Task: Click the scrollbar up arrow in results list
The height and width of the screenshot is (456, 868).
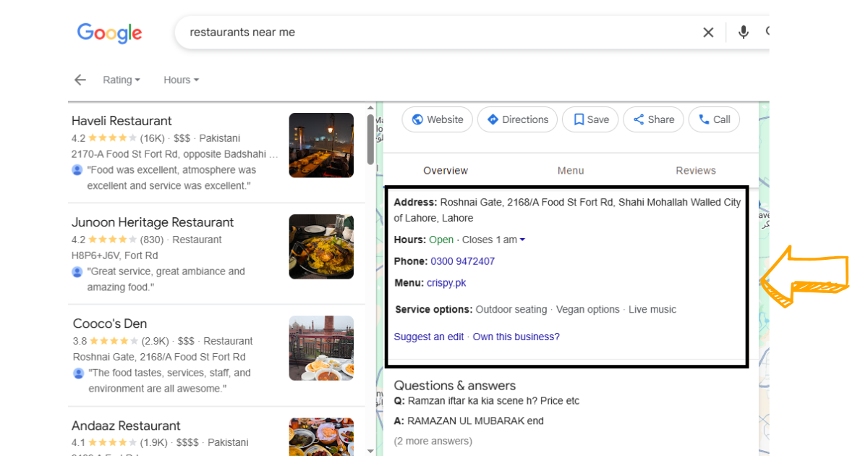Action: (x=370, y=108)
